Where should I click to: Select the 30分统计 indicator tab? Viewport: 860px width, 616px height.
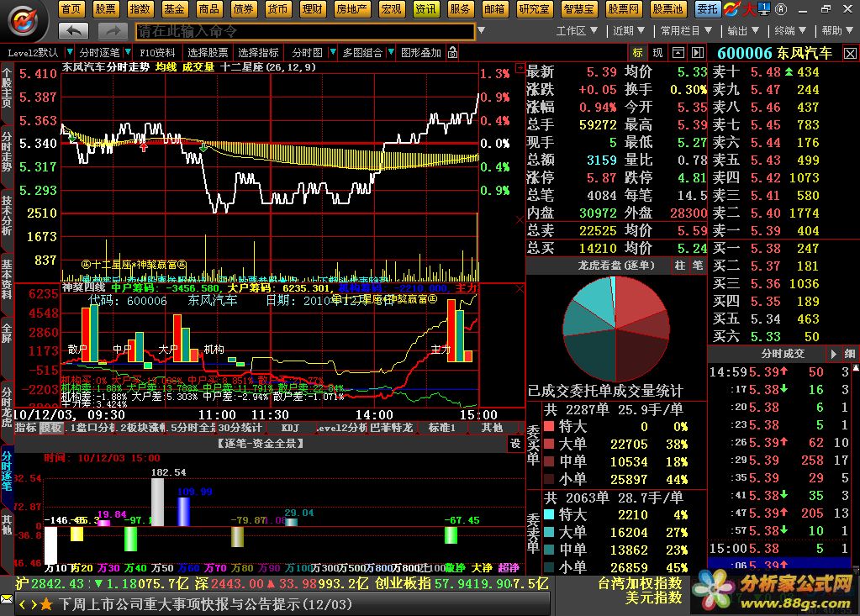240,428
